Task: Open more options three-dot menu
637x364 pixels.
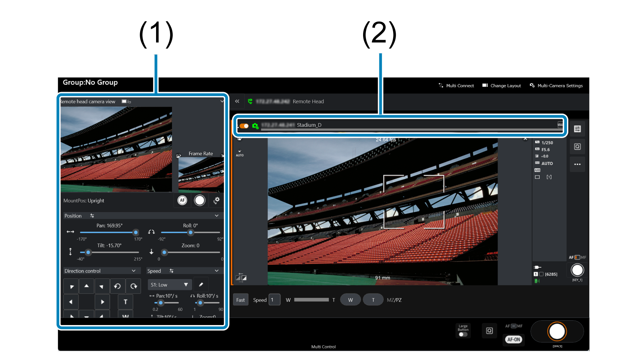Action: click(x=577, y=164)
